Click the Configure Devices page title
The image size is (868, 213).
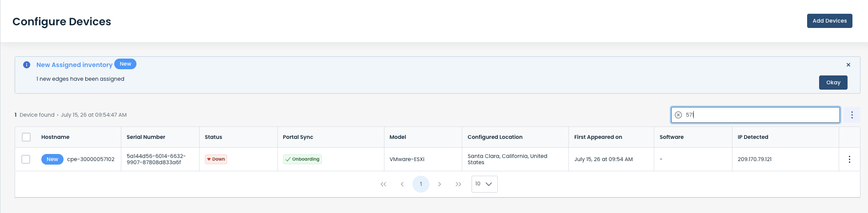[62, 22]
